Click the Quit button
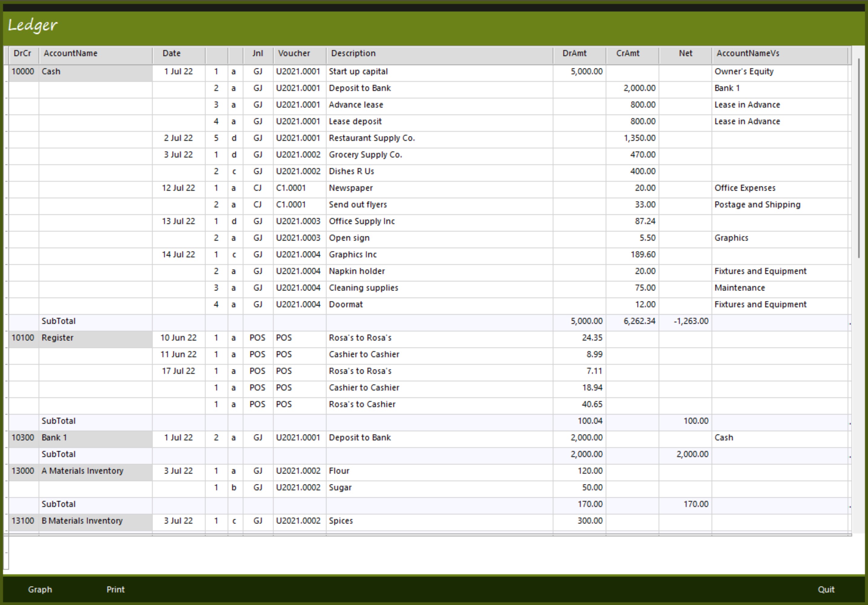 (x=826, y=590)
